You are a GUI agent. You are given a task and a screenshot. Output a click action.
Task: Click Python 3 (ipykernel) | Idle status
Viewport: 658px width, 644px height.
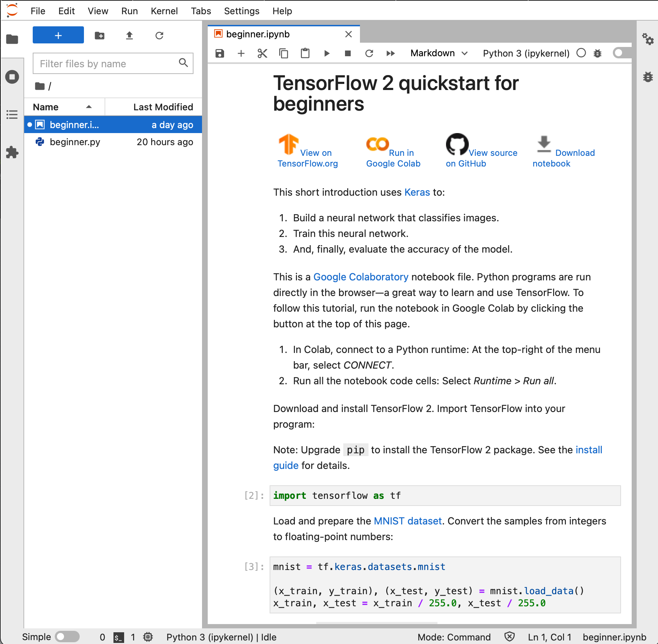coord(221,637)
